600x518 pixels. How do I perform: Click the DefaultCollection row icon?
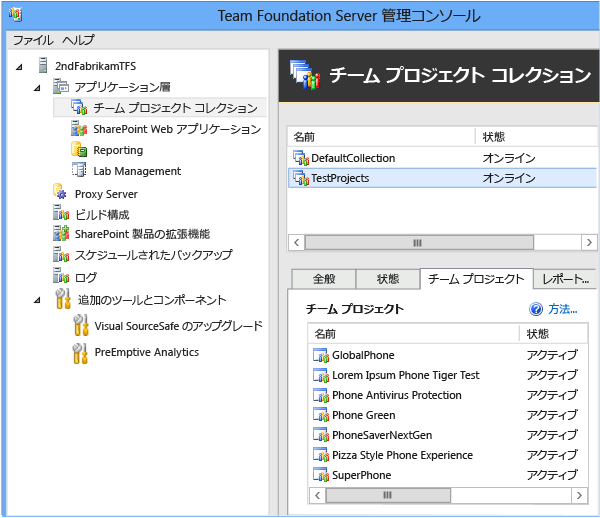tap(301, 158)
